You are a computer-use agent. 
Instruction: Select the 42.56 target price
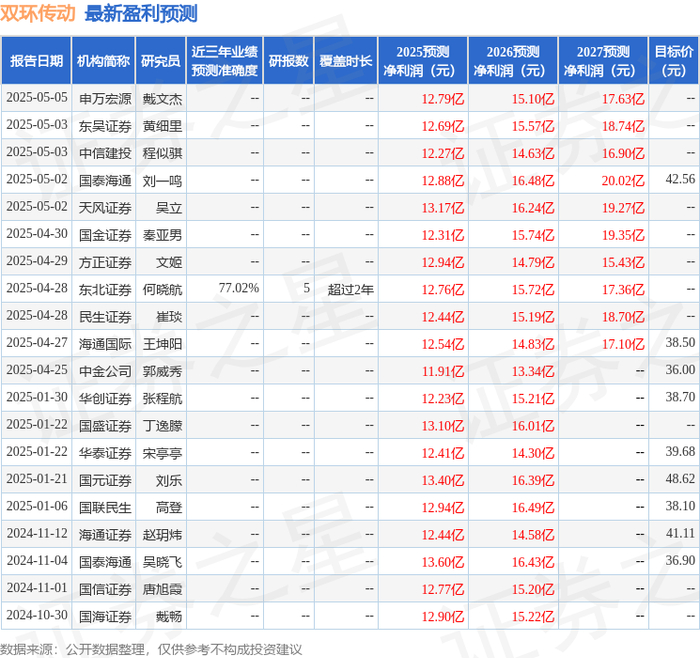click(x=680, y=179)
